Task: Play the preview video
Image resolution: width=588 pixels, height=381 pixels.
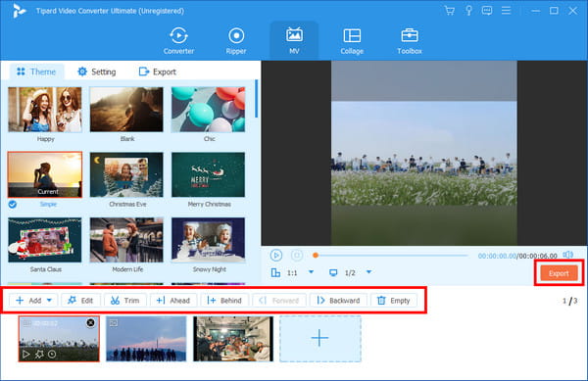Action: (x=276, y=255)
